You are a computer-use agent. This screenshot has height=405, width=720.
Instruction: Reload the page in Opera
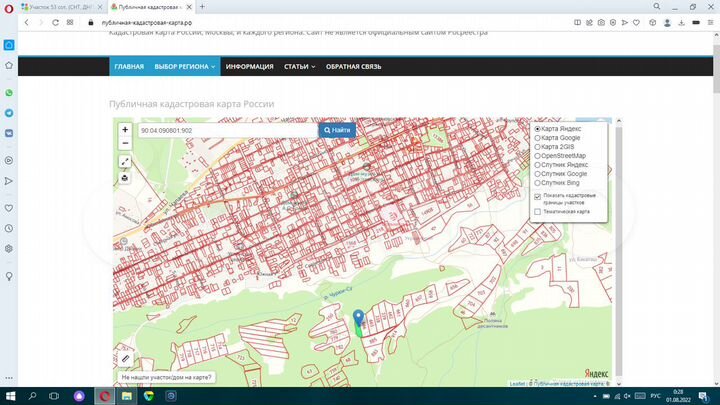coord(56,22)
